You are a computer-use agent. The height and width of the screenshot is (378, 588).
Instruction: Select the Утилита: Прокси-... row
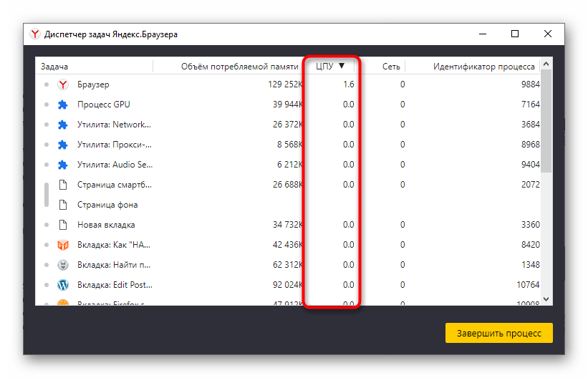coord(288,145)
